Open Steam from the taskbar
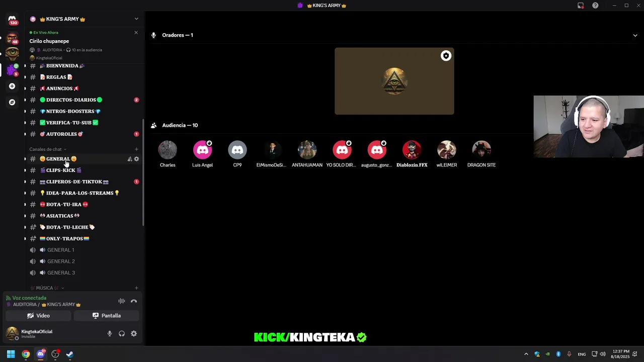Image resolution: width=644 pixels, height=362 pixels. [69, 354]
